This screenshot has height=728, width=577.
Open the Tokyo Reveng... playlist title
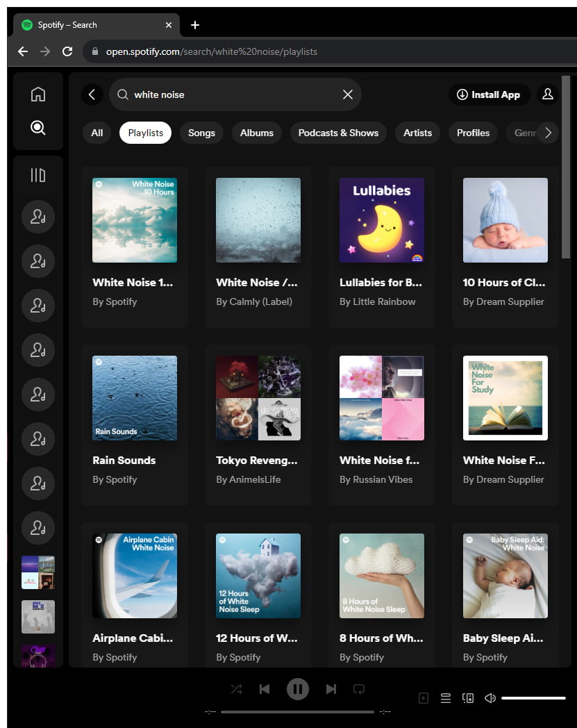pyautogui.click(x=257, y=460)
